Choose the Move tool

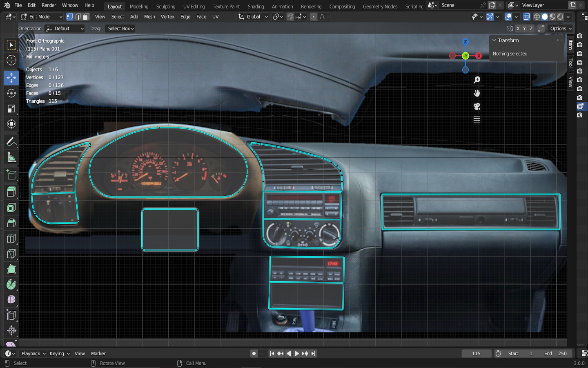pyautogui.click(x=11, y=78)
